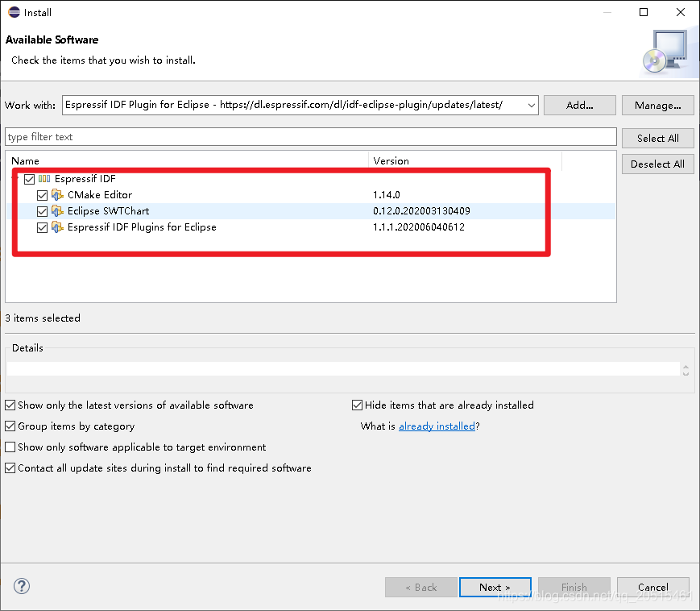Click the Manage... button
Screen dimensions: 700x611
(657, 106)
